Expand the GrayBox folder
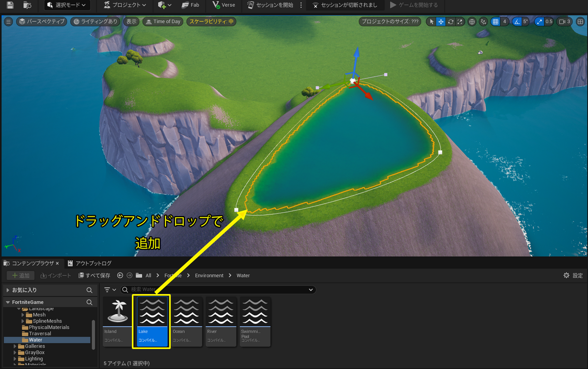 pos(15,352)
